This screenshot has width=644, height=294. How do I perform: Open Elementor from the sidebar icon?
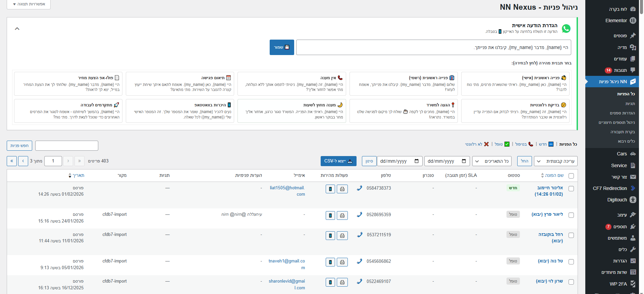click(633, 20)
